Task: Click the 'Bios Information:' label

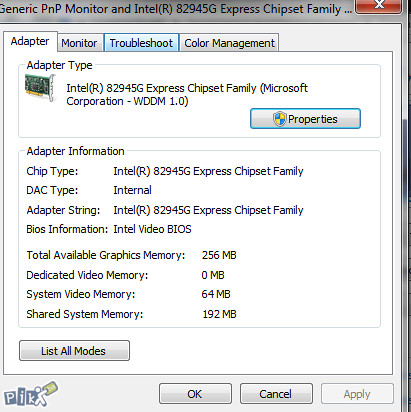Action: click(x=67, y=229)
